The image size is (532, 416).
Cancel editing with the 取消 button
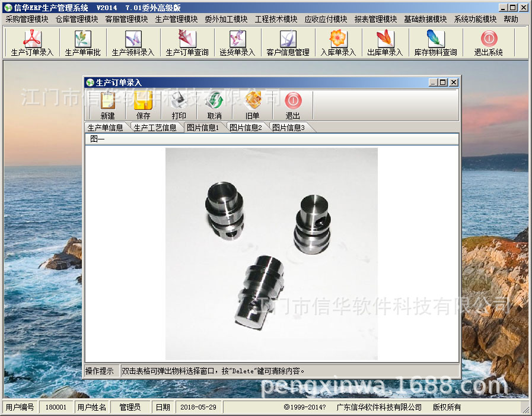pyautogui.click(x=215, y=107)
